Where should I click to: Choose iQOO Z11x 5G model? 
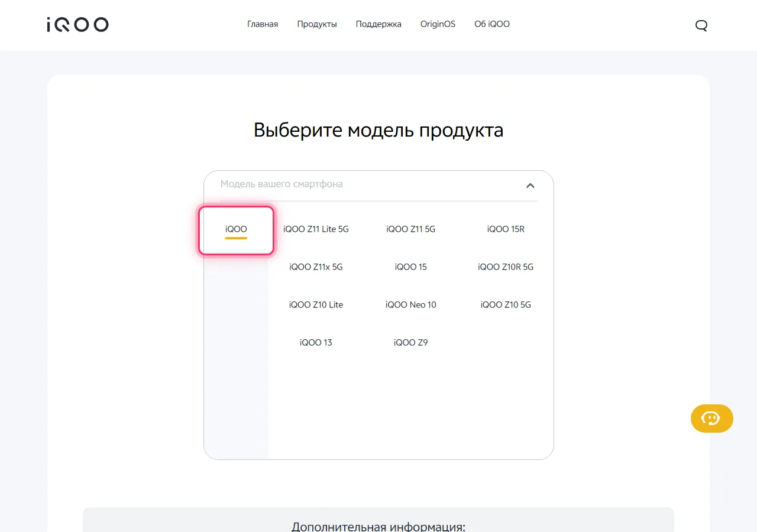pyautogui.click(x=316, y=267)
